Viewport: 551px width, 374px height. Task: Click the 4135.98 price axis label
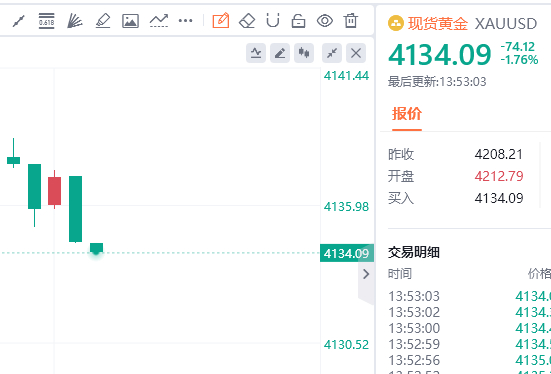pyautogui.click(x=346, y=207)
